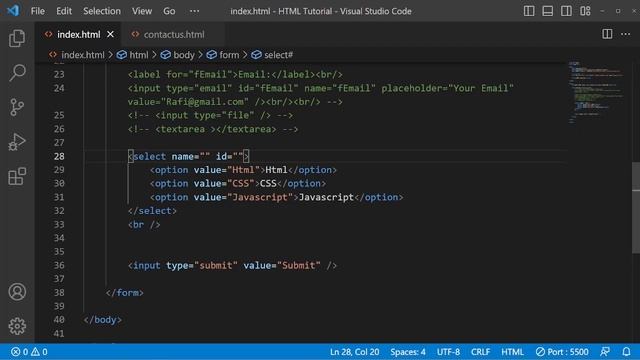This screenshot has height=360, width=640.
Task: Open the Selection menu
Action: [x=102, y=11]
